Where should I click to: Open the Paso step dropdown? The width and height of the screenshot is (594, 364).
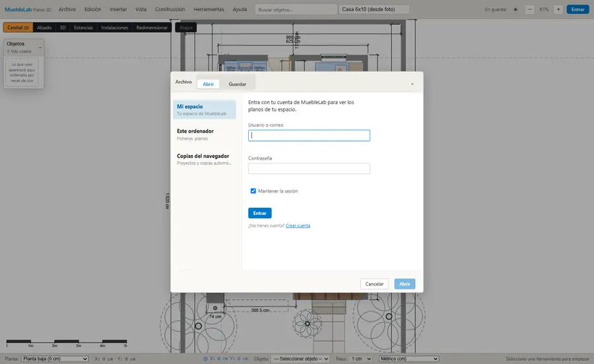pos(360,359)
